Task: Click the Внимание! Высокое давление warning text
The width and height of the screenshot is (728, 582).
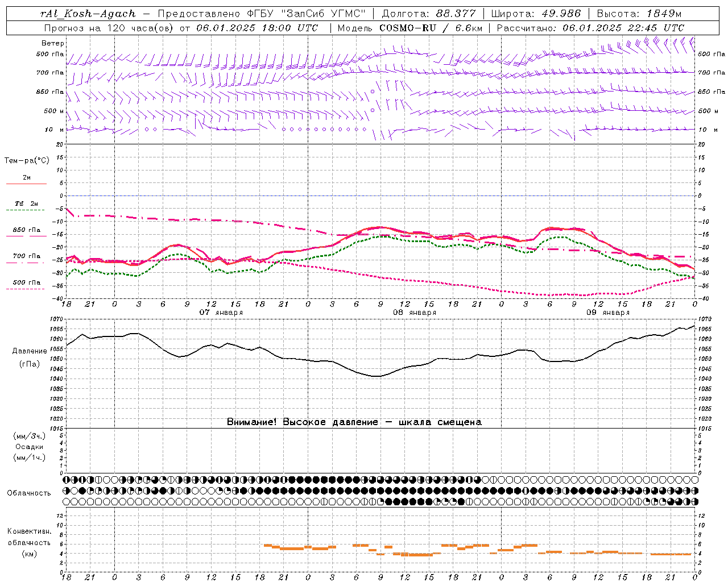Action: click(x=354, y=422)
